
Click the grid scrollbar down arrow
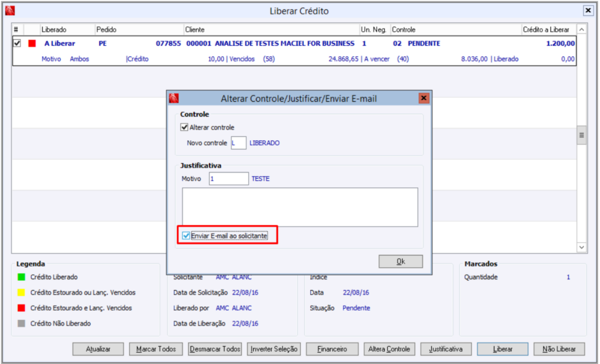[x=581, y=247]
